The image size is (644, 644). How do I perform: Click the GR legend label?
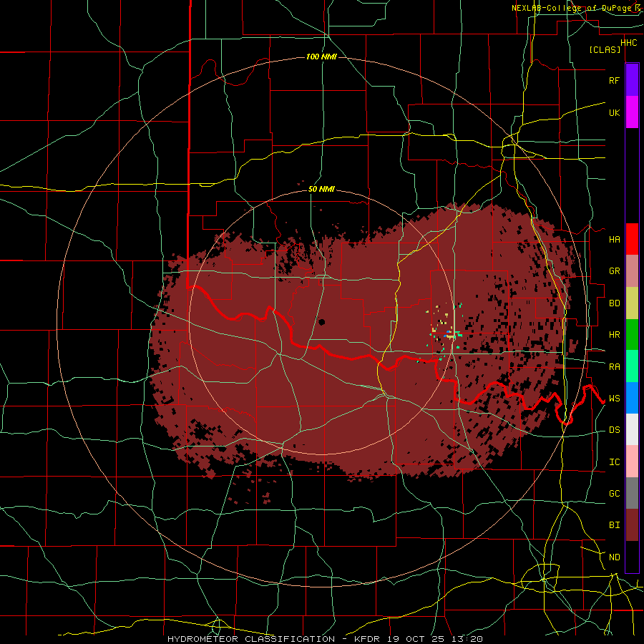pos(614,271)
